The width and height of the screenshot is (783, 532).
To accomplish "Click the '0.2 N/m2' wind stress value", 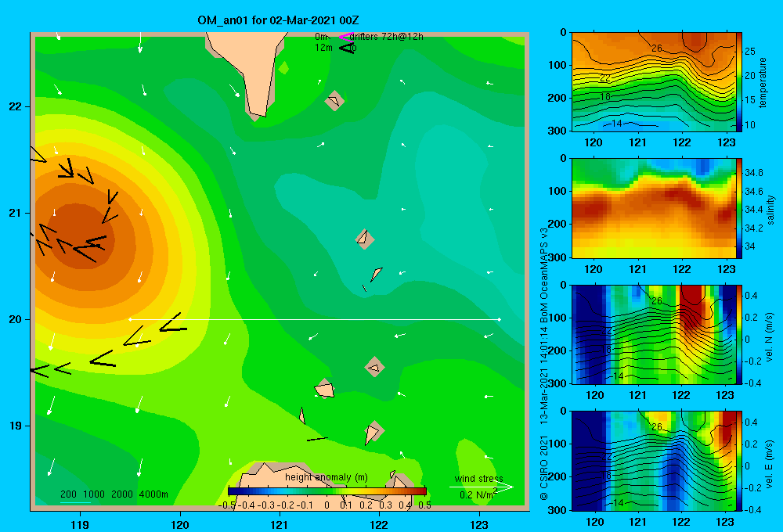I will [478, 494].
